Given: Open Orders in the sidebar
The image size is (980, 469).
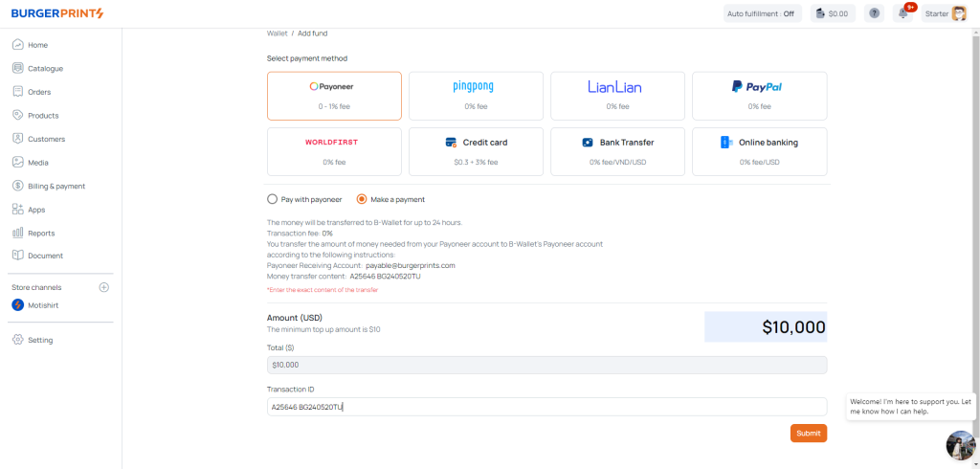Looking at the screenshot, I should (39, 92).
